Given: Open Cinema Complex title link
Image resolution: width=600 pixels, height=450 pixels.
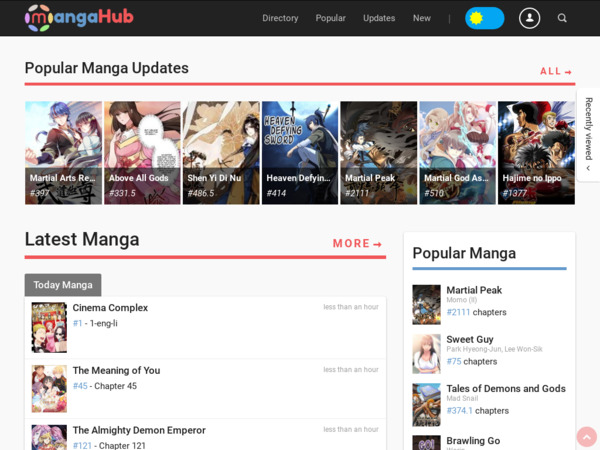Looking at the screenshot, I should point(110,308).
